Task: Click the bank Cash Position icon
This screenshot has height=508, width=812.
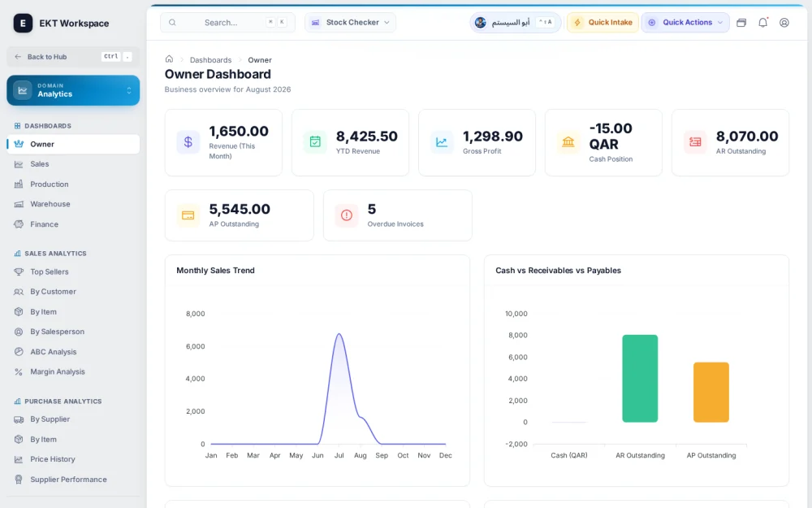Action: [x=568, y=142]
